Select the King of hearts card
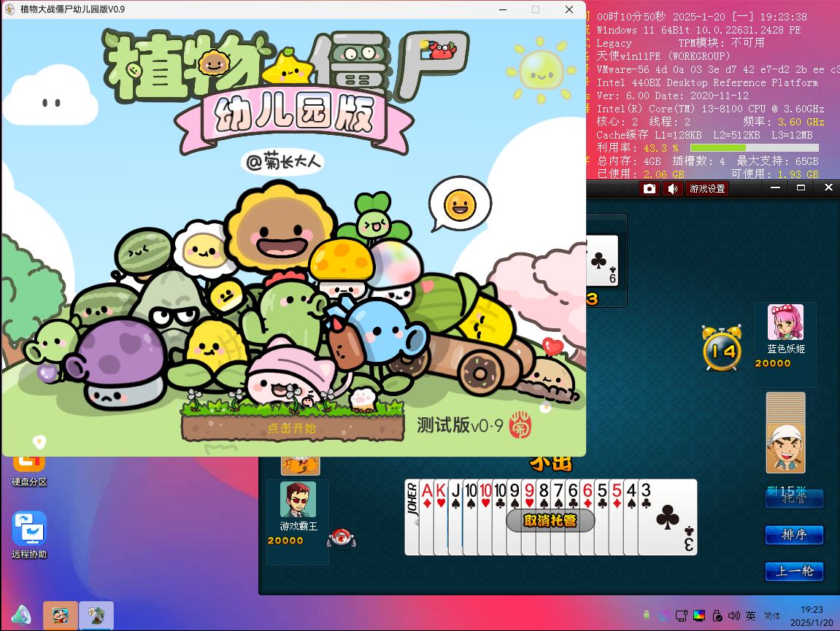840x631 pixels. pyautogui.click(x=441, y=517)
